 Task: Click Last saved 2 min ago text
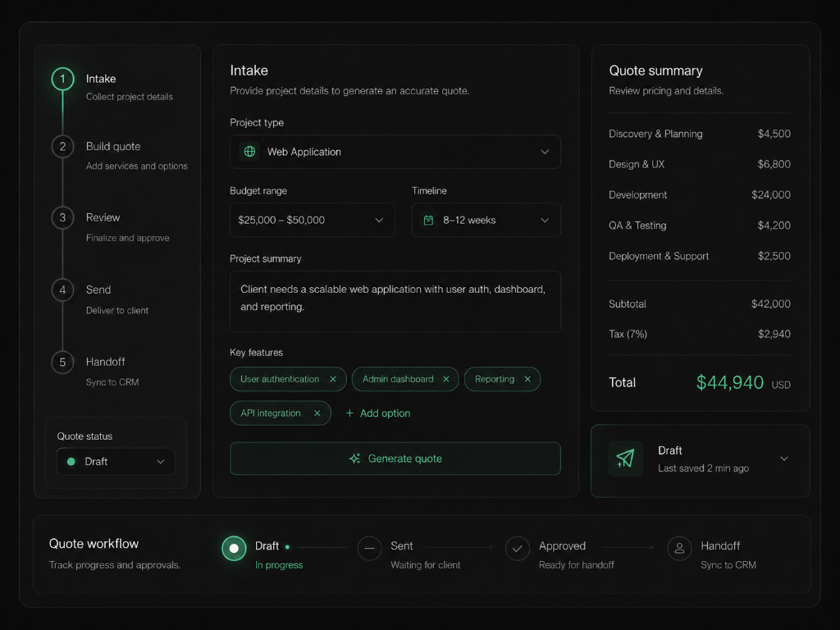pos(703,468)
